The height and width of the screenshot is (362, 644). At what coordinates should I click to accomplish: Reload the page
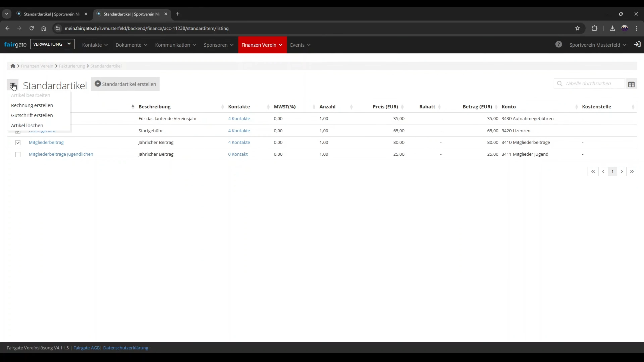pyautogui.click(x=31, y=28)
